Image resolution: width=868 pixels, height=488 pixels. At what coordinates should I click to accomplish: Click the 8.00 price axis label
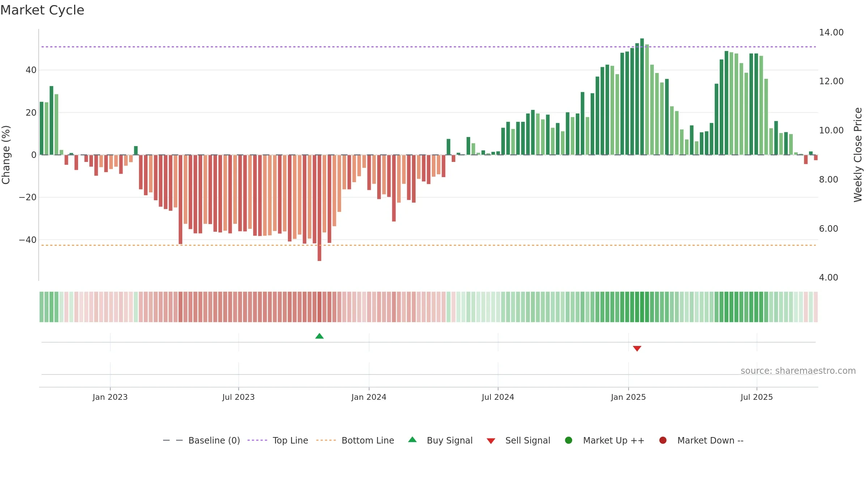829,180
